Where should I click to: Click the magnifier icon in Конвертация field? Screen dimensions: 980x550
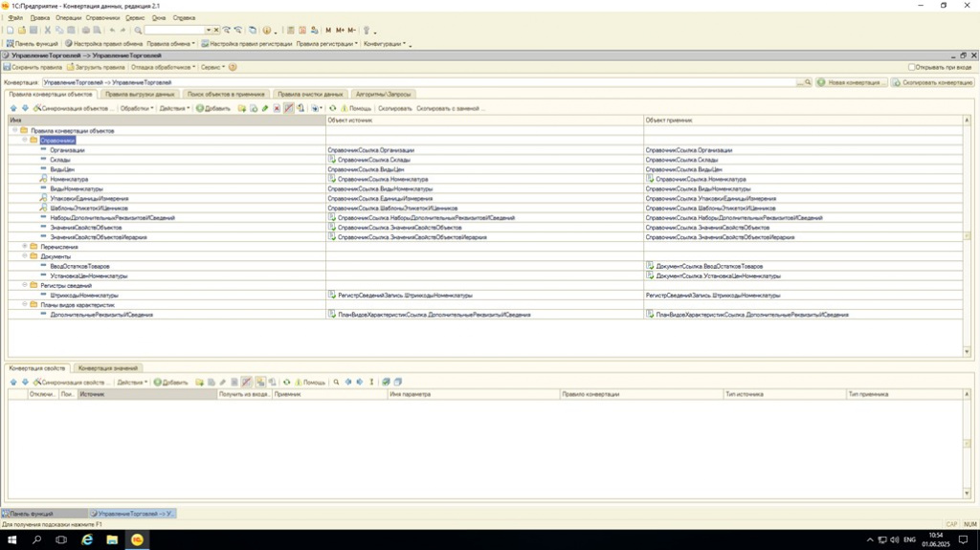pyautogui.click(x=808, y=82)
